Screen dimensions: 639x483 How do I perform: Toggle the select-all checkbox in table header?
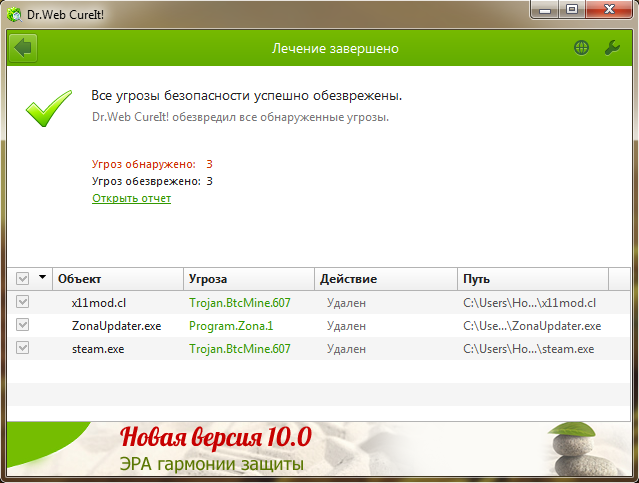click(22, 279)
